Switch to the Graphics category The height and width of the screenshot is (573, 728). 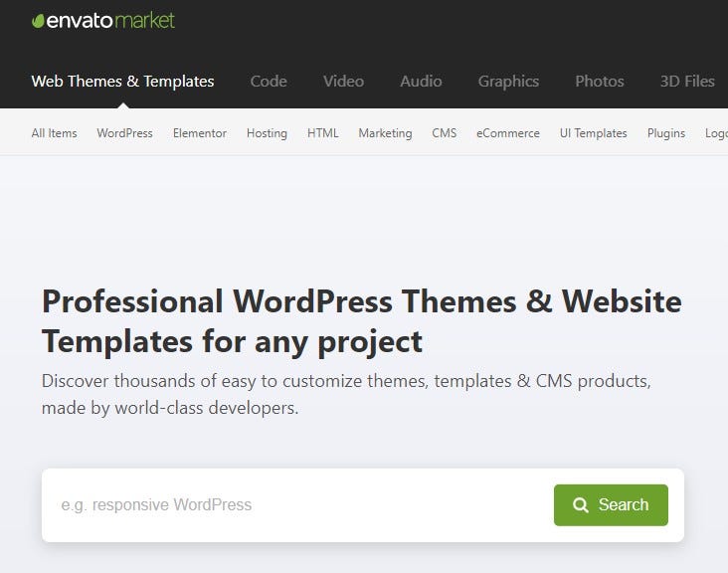[508, 82]
